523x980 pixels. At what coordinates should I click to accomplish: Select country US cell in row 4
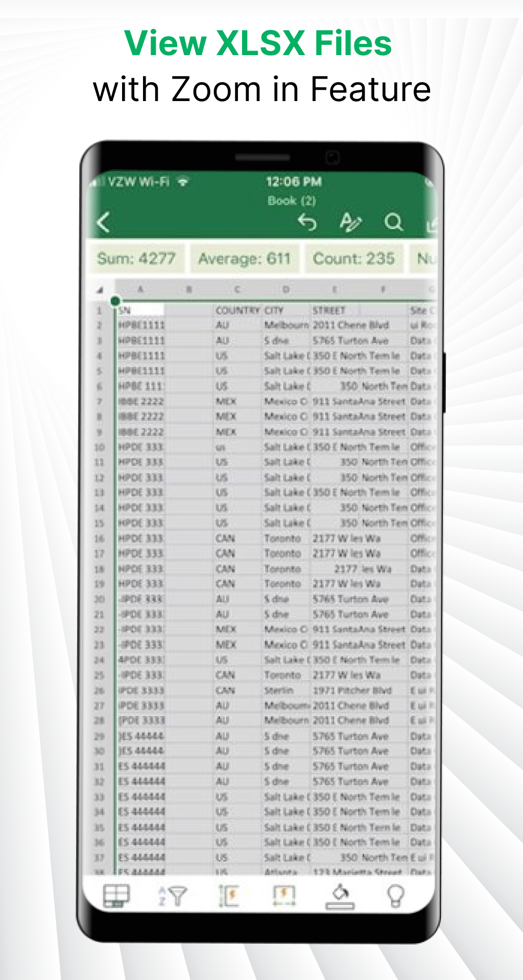pos(237,356)
